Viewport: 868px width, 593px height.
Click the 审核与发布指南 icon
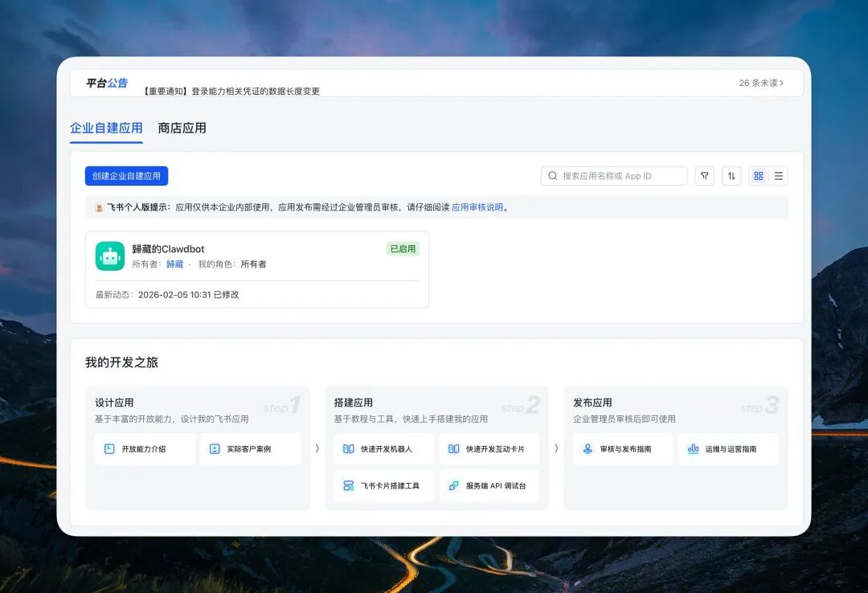[x=588, y=448]
